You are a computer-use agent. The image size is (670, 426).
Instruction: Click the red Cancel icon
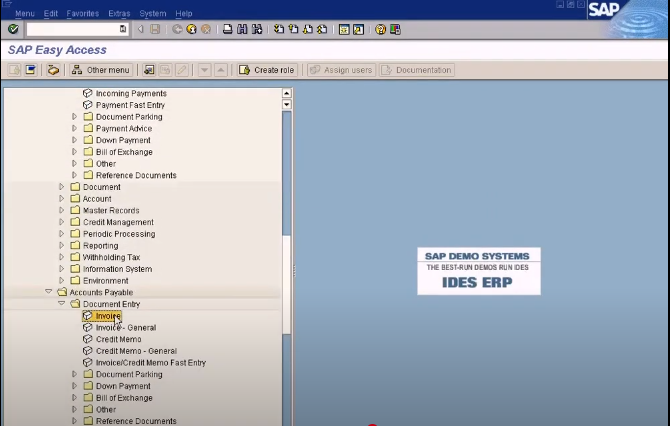click(206, 29)
